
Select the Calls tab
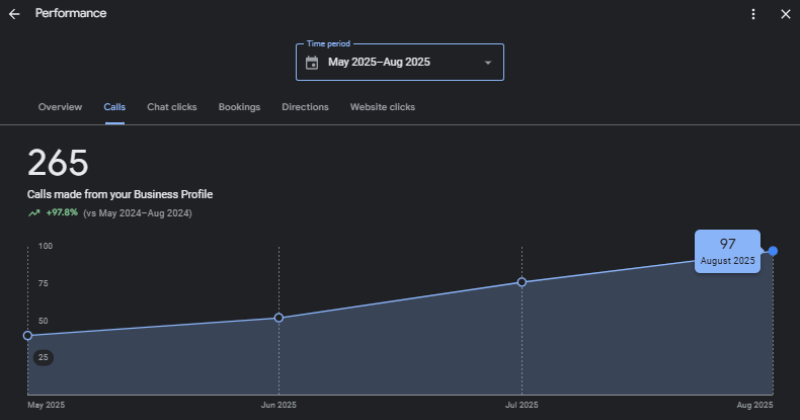(x=114, y=107)
